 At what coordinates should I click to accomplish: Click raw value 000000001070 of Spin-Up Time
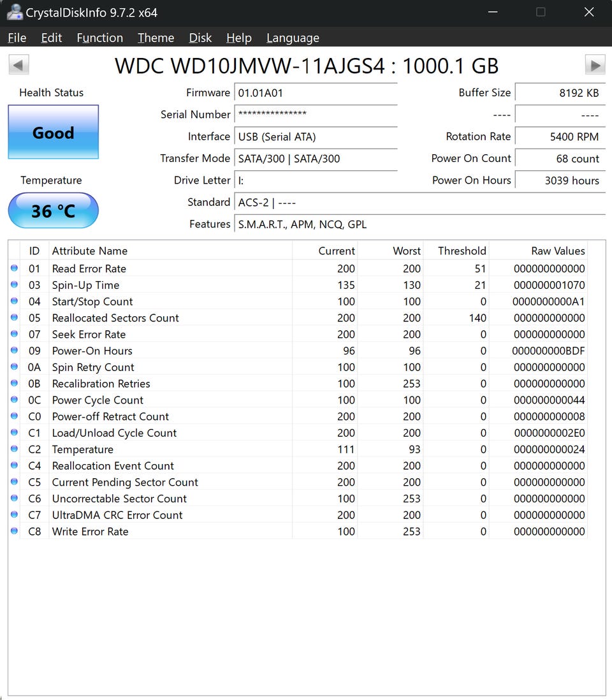pyautogui.click(x=550, y=285)
